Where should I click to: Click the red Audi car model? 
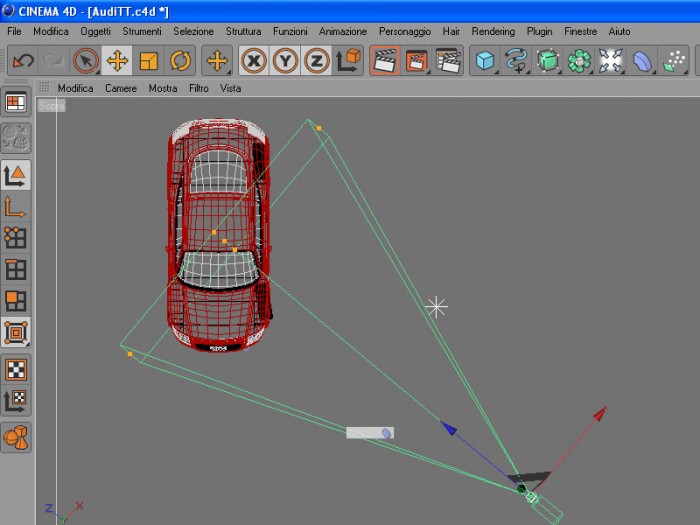click(219, 235)
